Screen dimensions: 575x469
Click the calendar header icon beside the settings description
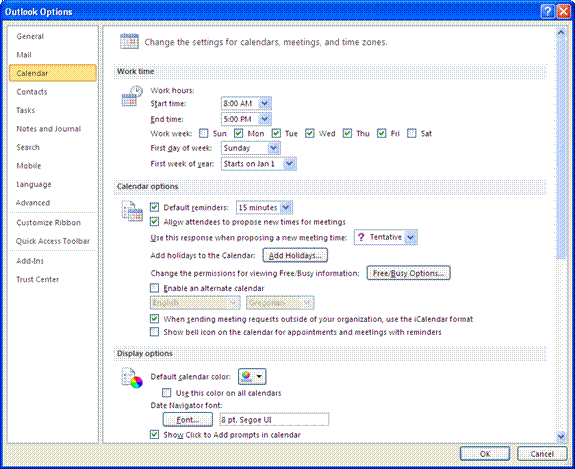tap(129, 41)
